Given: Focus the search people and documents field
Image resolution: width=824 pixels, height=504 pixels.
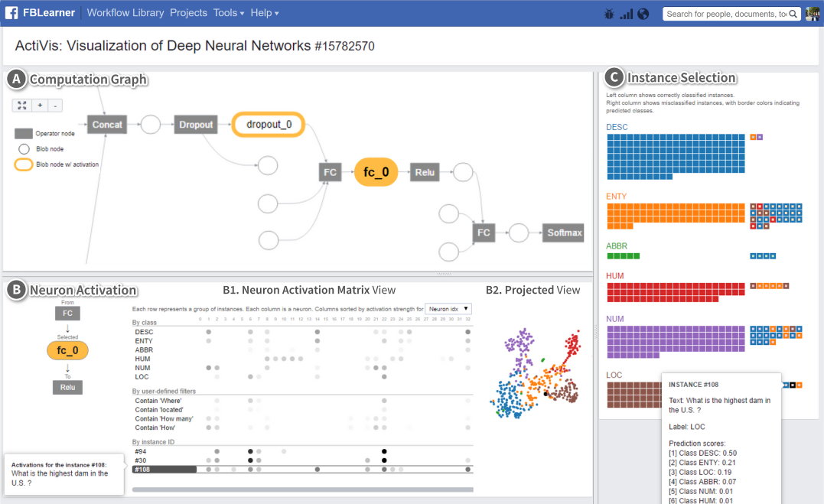Looking at the screenshot, I should [725, 14].
